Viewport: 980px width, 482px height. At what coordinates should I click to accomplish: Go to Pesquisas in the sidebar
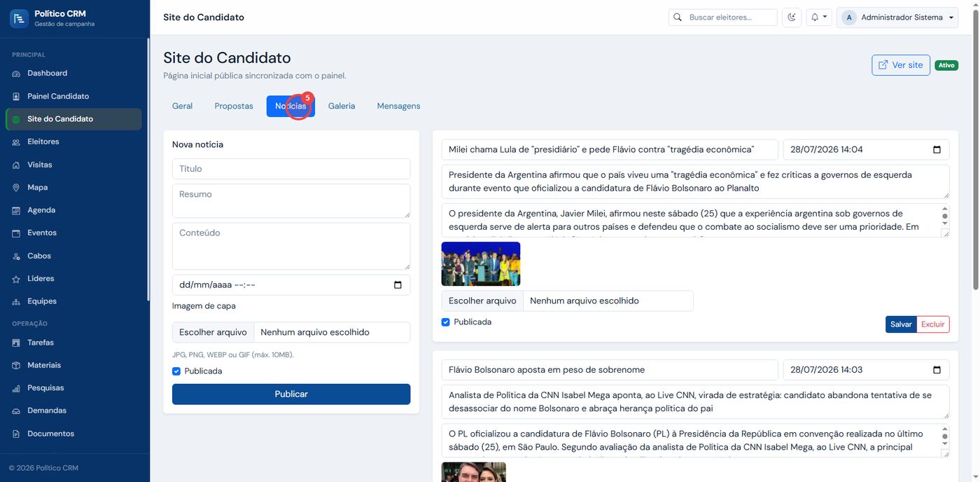[x=73, y=388]
